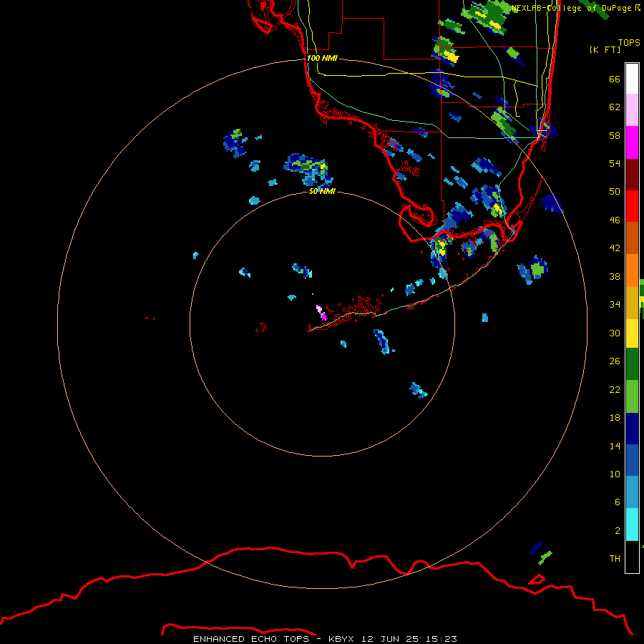Click the 18 value on the legend
Viewport: 644px width, 644px height.
pyautogui.click(x=615, y=418)
